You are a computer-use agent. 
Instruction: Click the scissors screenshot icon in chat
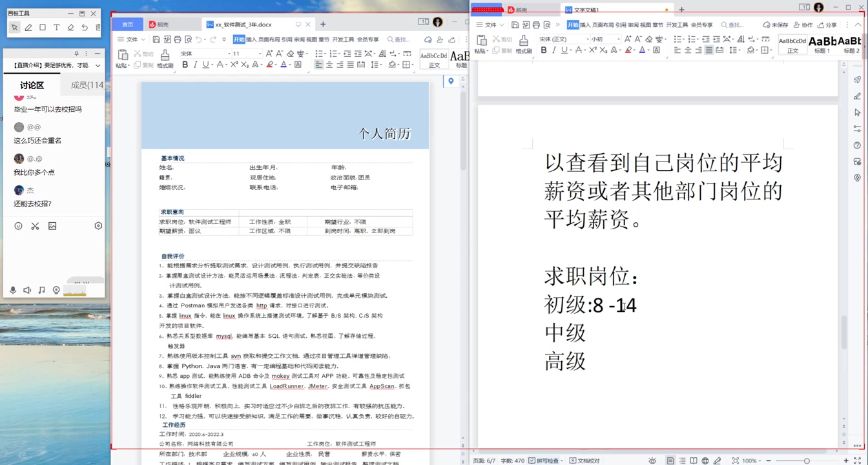35,226
